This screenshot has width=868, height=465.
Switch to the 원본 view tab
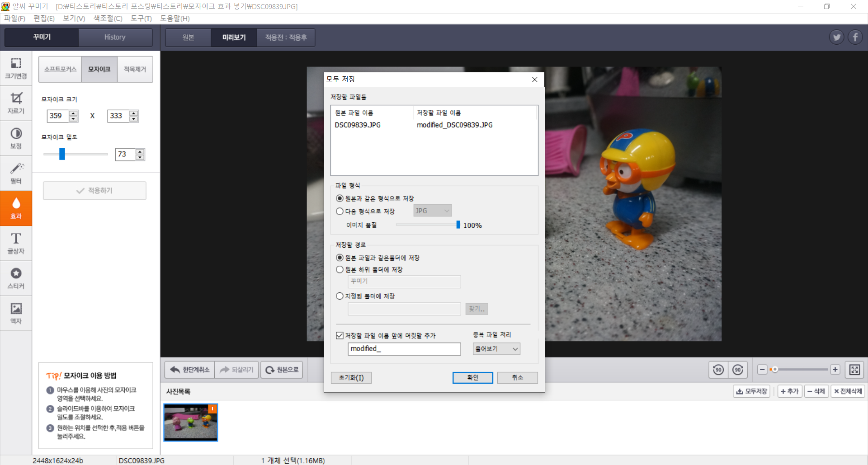click(x=188, y=38)
